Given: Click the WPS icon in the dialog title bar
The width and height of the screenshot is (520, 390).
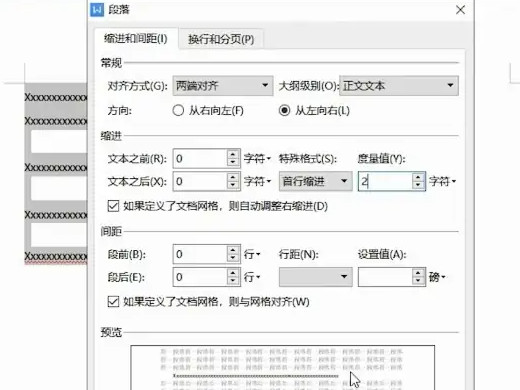Looking at the screenshot, I should pos(97,10).
